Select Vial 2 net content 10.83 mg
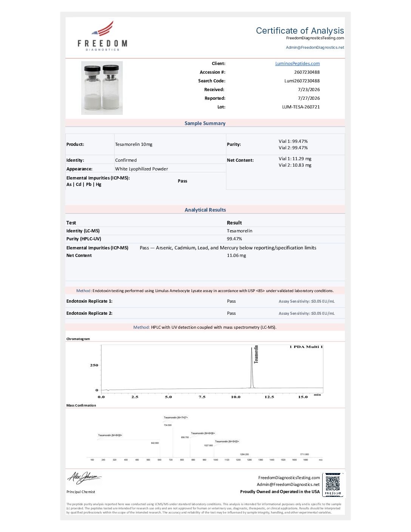The height and width of the screenshot is (532, 411). pos(295,165)
